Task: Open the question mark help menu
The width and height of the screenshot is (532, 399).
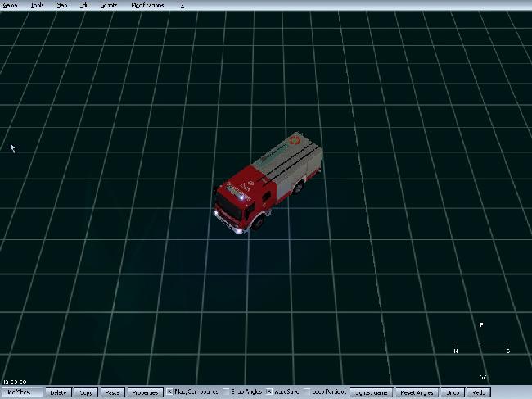Action: (x=183, y=6)
